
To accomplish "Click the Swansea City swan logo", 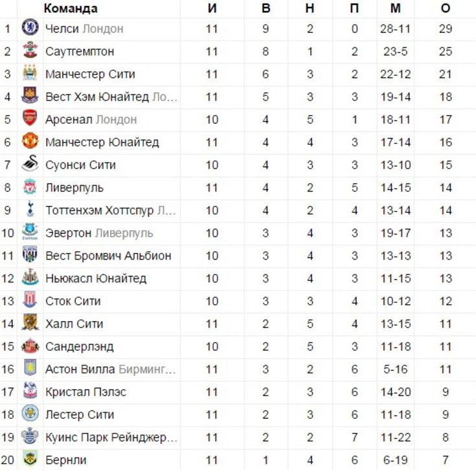I will (30, 164).
